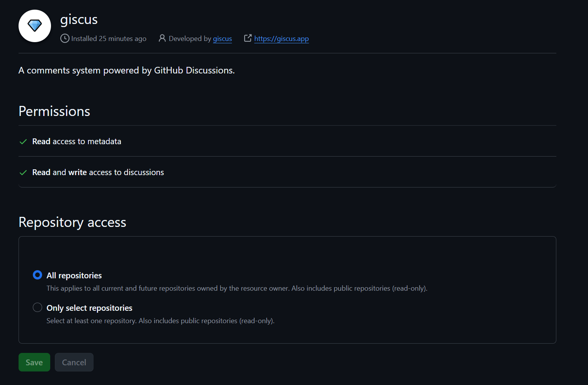Click 'A comments system powered by GitHub Discussions.' description
Screen dimensions: 588x385
pyautogui.click(x=127, y=70)
